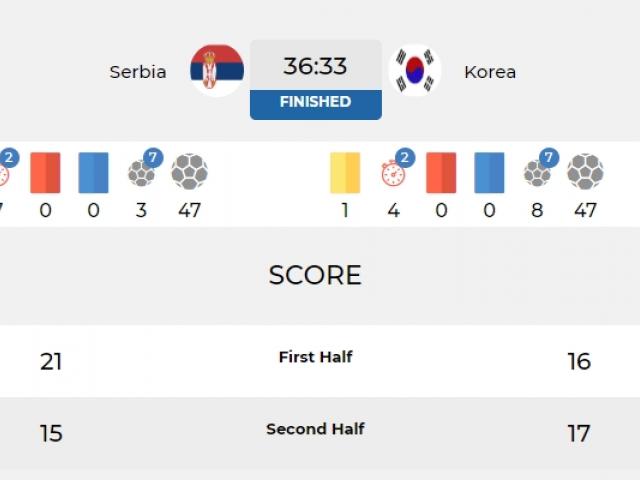Viewport: 640px width, 480px height.
Task: Click the SCORE section heading
Action: pyautogui.click(x=315, y=275)
